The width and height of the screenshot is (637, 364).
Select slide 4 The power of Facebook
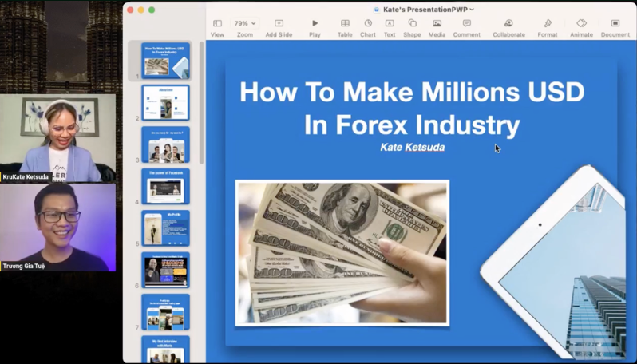click(x=166, y=187)
